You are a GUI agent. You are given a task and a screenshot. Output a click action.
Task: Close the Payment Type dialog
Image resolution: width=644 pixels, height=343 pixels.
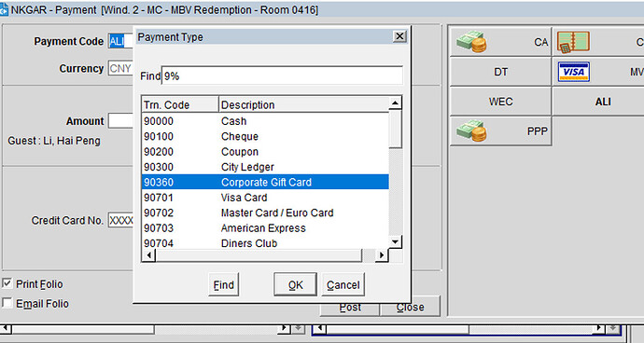(399, 36)
